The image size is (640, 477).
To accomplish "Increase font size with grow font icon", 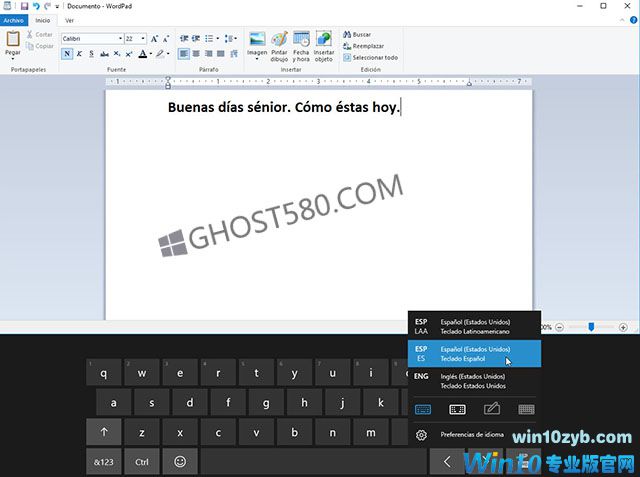I will [x=154, y=39].
